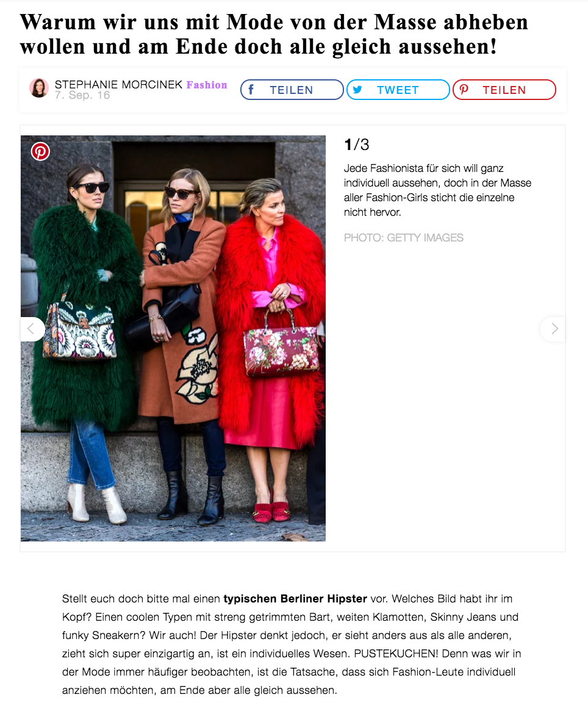
Task: Pin the photo via the Pinterest badge on the image
Action: coord(40,151)
